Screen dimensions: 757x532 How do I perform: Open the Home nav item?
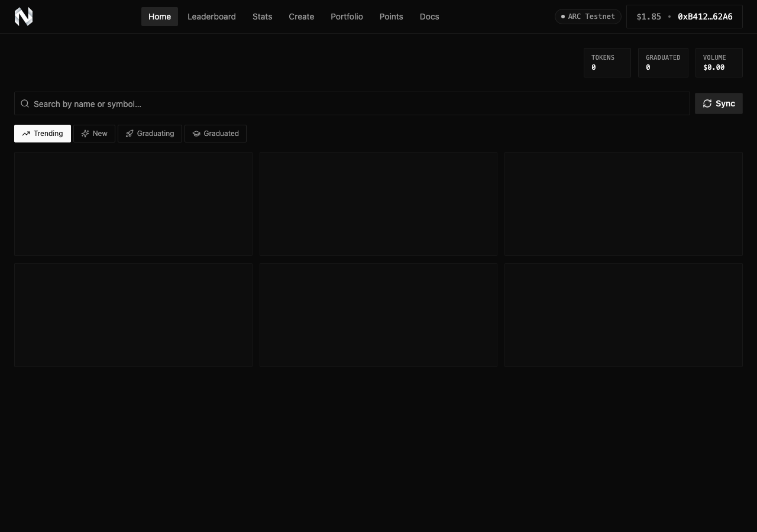160,17
